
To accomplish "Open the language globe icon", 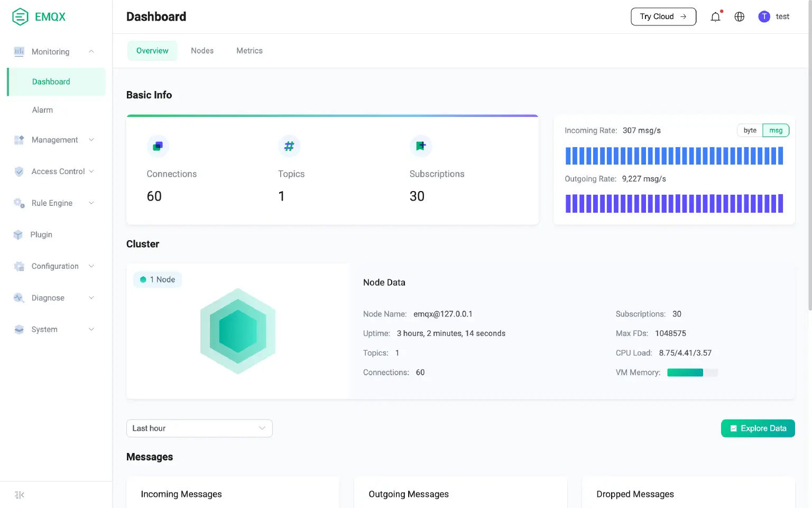I will tap(740, 17).
